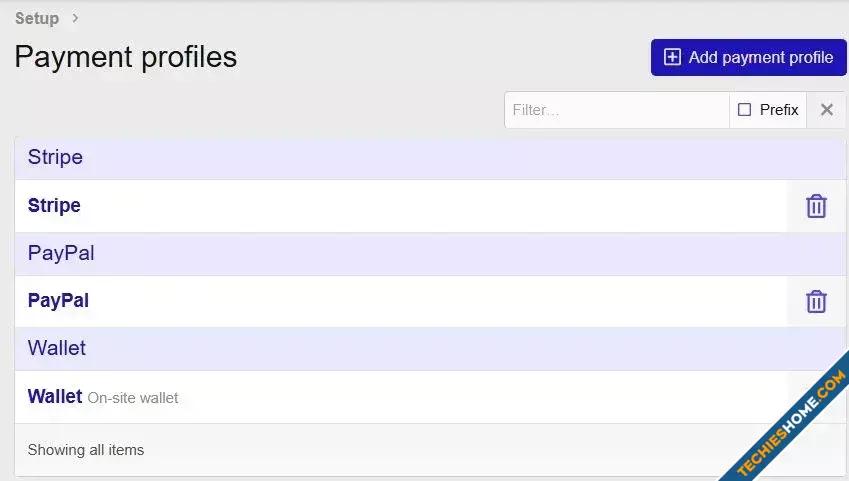The image size is (849, 481).
Task: Focus the Filter input field
Action: pyautogui.click(x=617, y=110)
